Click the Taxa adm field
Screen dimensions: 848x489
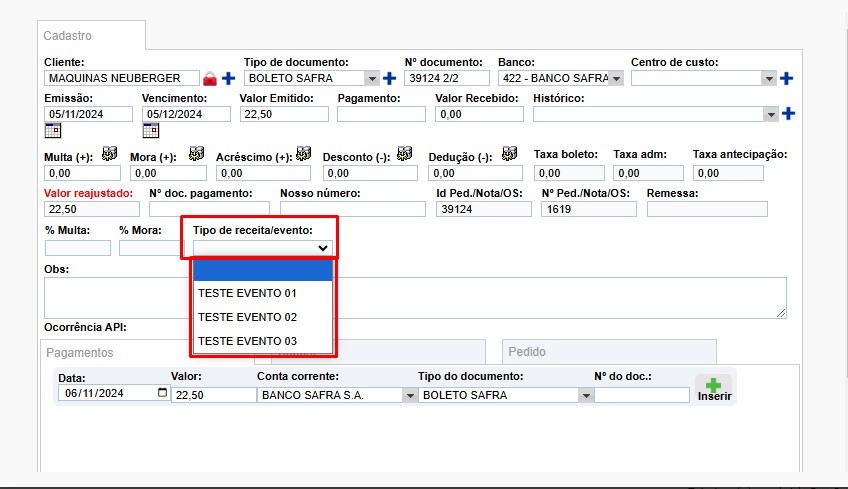[648, 173]
